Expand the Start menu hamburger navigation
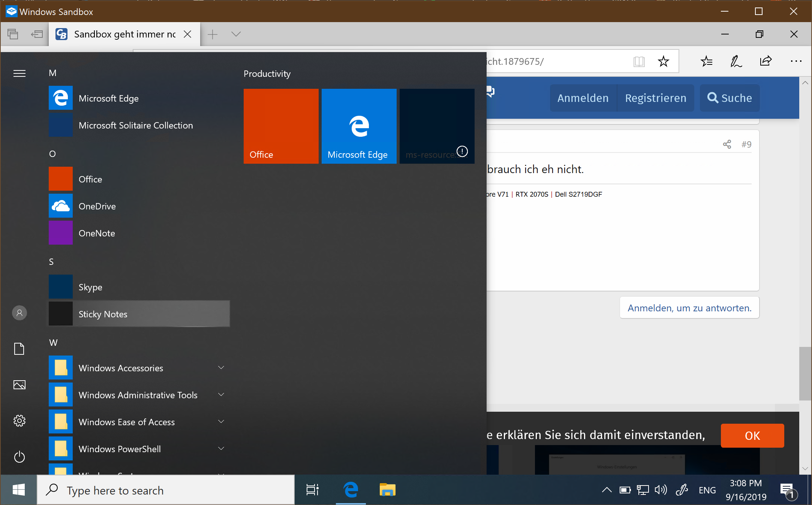This screenshot has height=505, width=812. tap(19, 73)
